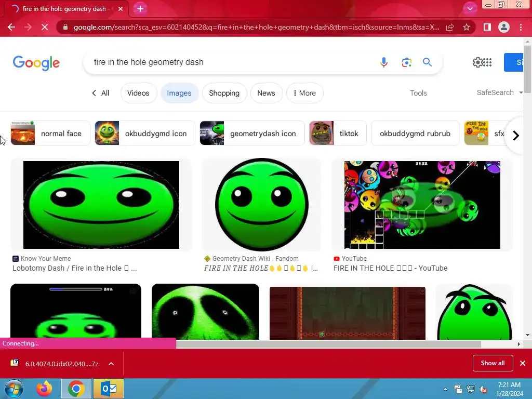This screenshot has height=399, width=532.
Task: Focus the Google search box
Action: pyautogui.click(x=231, y=62)
